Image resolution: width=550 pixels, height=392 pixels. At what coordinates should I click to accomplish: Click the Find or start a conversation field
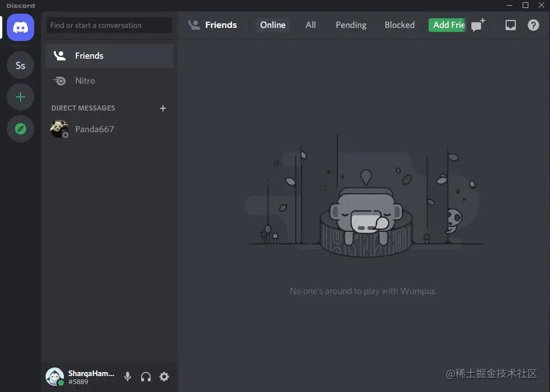click(109, 25)
